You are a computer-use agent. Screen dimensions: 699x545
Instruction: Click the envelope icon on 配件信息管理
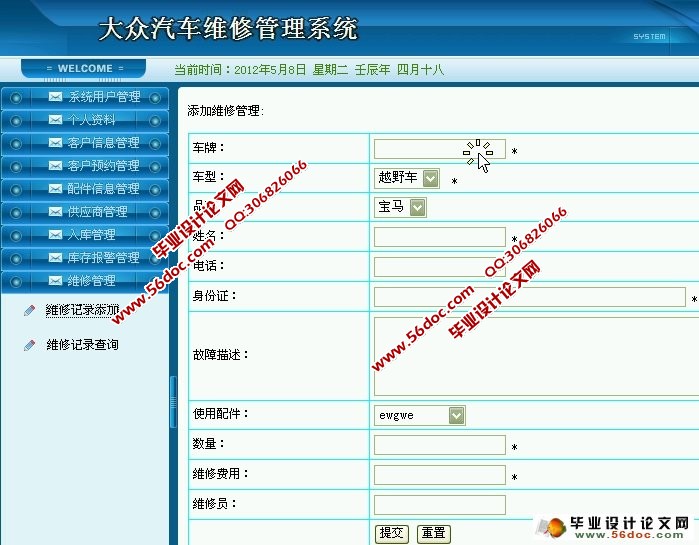tap(55, 189)
